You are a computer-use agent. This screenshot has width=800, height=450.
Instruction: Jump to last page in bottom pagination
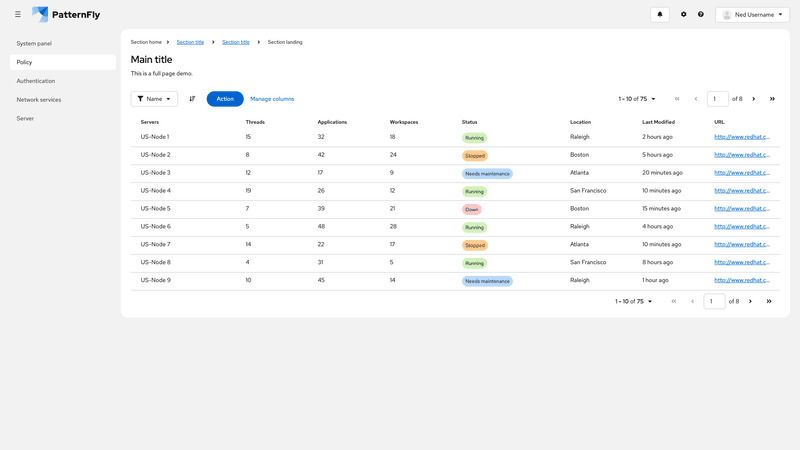pos(769,301)
